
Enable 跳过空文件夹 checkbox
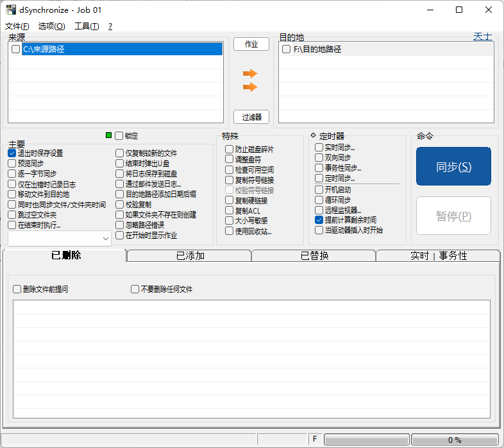[12, 214]
